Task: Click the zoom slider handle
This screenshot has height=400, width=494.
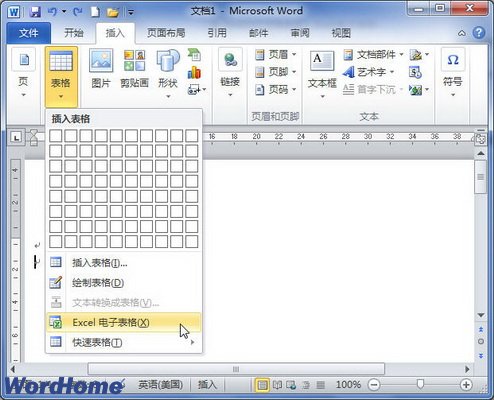Action: click(x=420, y=385)
